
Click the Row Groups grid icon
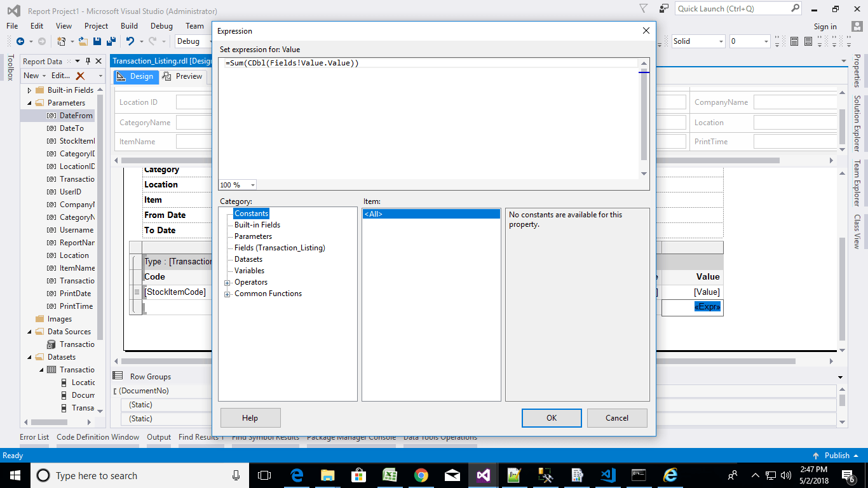tap(118, 376)
